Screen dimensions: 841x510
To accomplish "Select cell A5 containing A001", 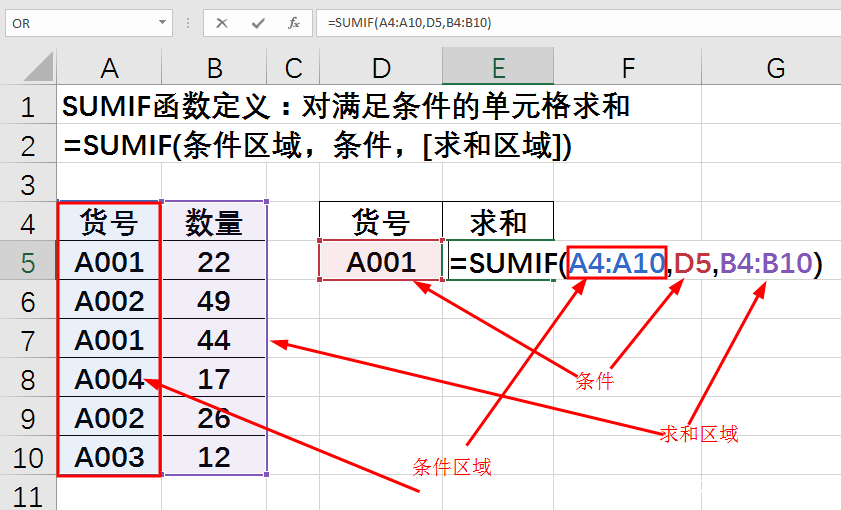I will [x=109, y=262].
